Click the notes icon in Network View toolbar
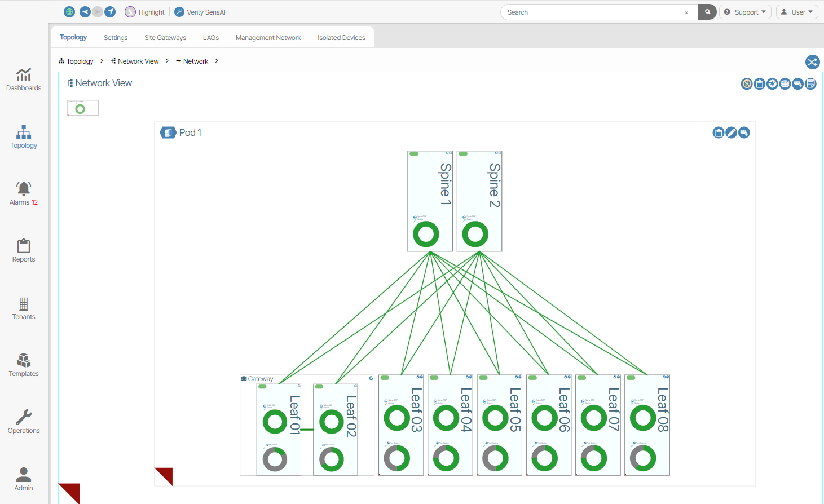 coord(810,84)
